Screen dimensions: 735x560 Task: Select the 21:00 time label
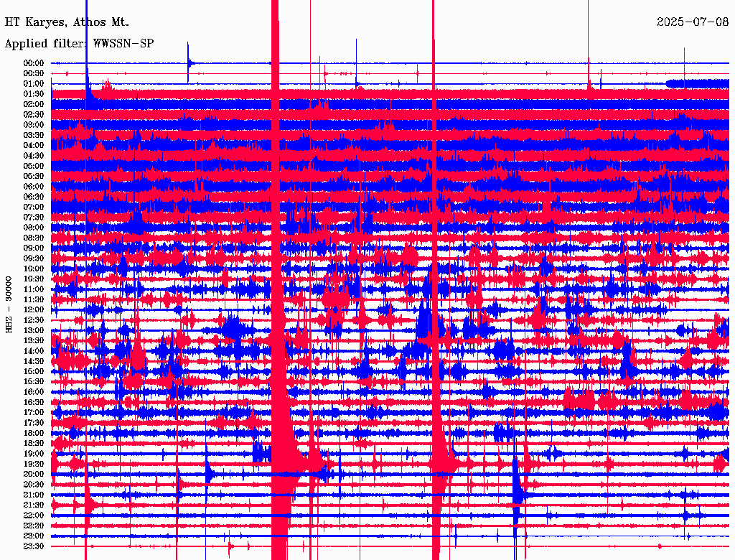pos(34,495)
